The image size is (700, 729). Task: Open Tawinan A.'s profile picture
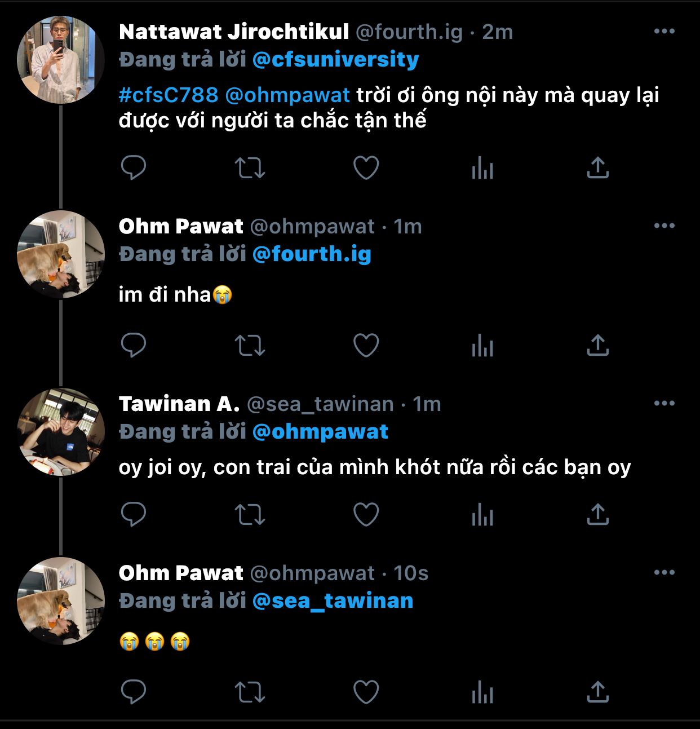(61, 432)
